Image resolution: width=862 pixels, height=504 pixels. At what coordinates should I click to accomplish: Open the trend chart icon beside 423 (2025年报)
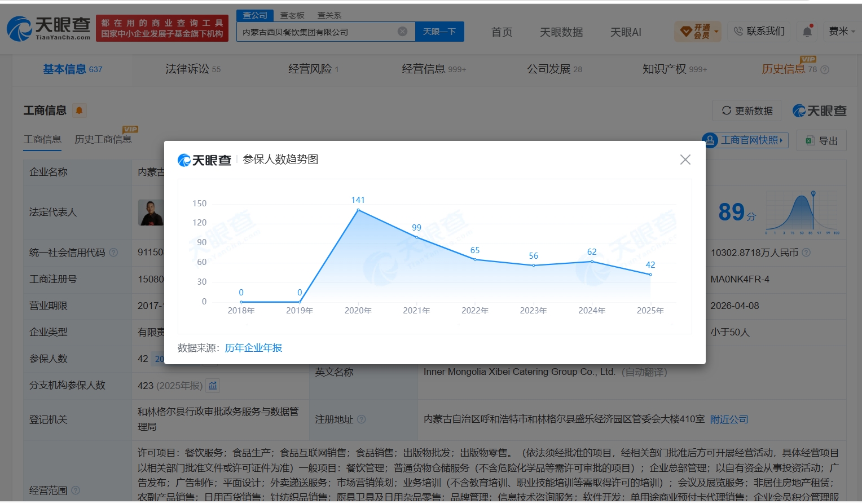coord(213,386)
